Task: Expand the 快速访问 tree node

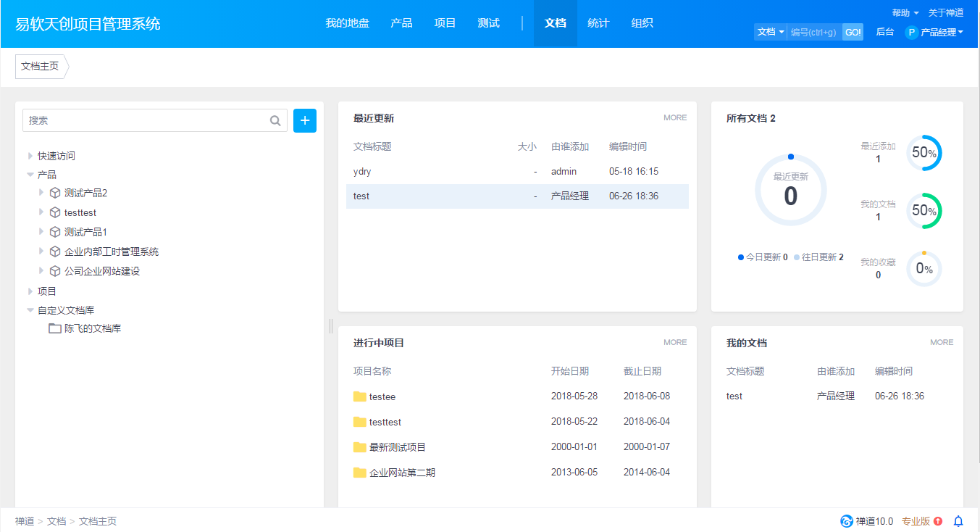Action: (x=30, y=156)
